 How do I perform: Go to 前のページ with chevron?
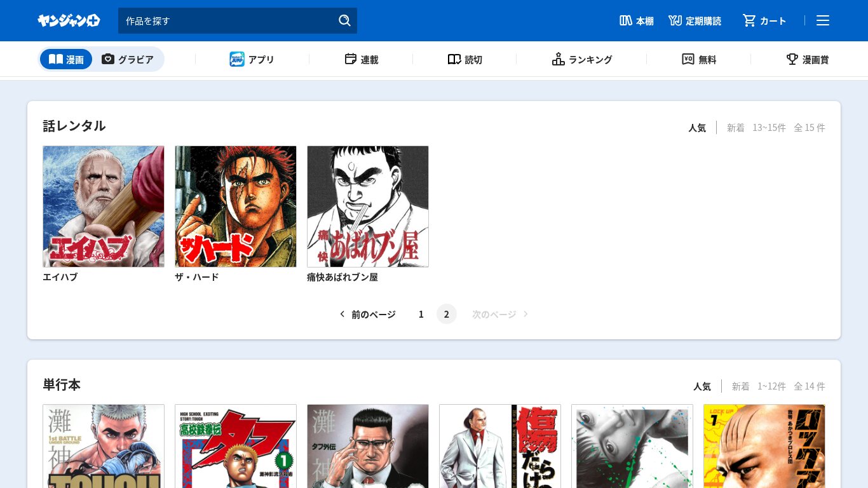click(x=367, y=315)
